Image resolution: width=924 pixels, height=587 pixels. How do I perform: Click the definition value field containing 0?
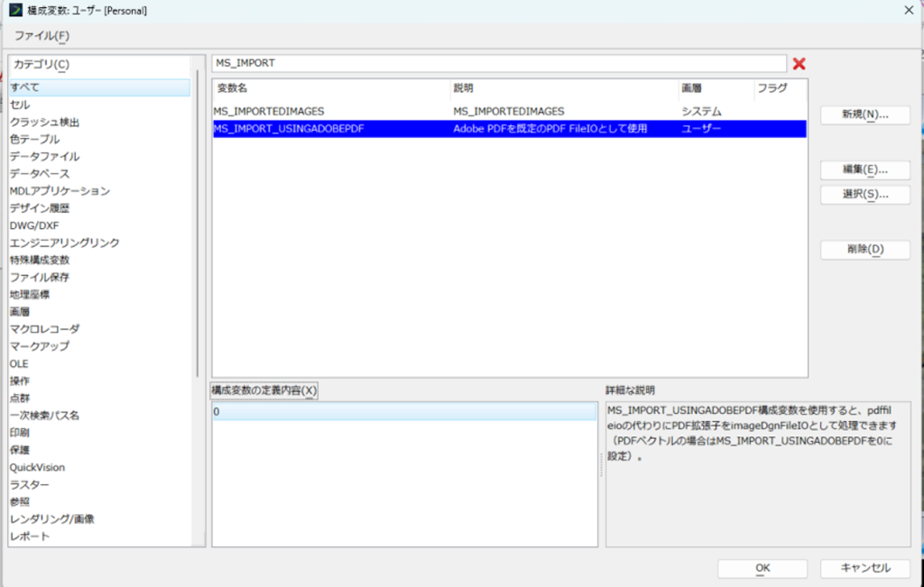404,411
